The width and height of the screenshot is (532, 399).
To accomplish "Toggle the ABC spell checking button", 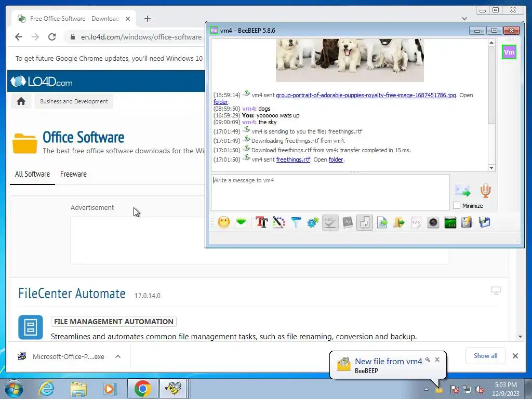I will point(330,222).
